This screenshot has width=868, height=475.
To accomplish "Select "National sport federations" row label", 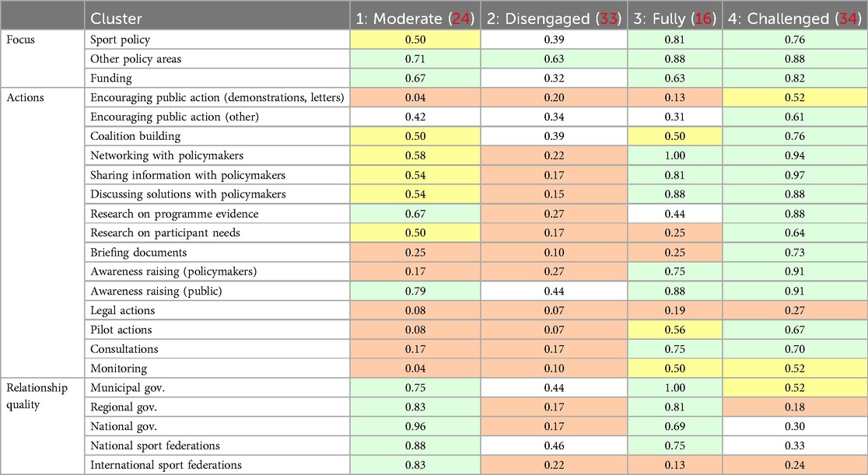I will 155,445.
